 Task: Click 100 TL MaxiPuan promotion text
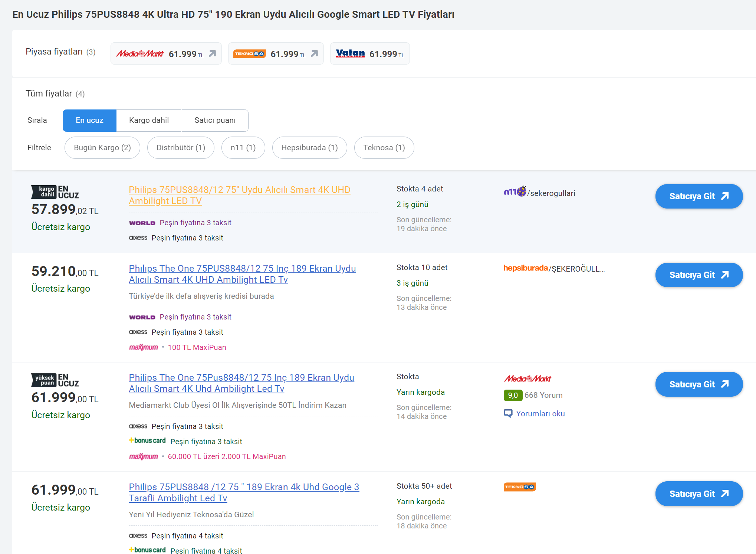(x=197, y=347)
